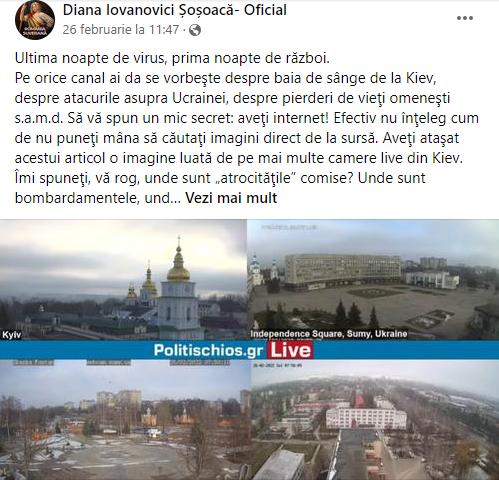499x480 pixels.
Task: Open the snowy park webcam with bare trees
Action: point(125,419)
